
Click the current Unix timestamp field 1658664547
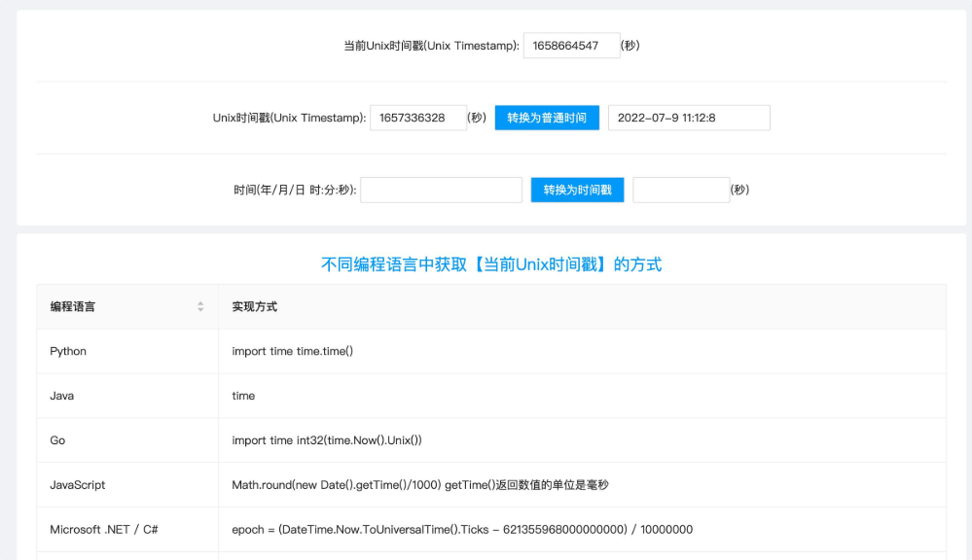click(x=571, y=46)
